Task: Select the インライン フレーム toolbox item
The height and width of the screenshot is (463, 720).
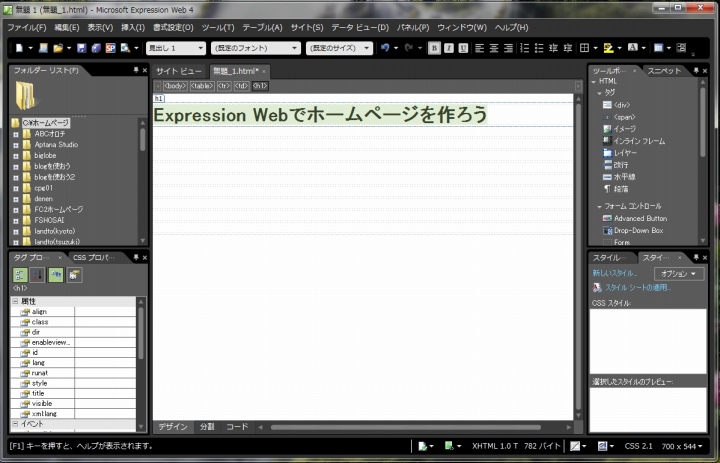Action: [638, 141]
